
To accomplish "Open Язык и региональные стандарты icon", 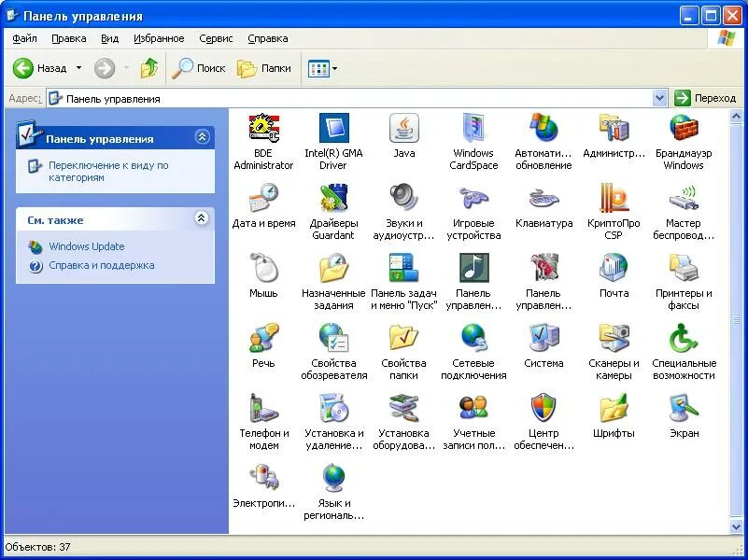I will coord(333,478).
